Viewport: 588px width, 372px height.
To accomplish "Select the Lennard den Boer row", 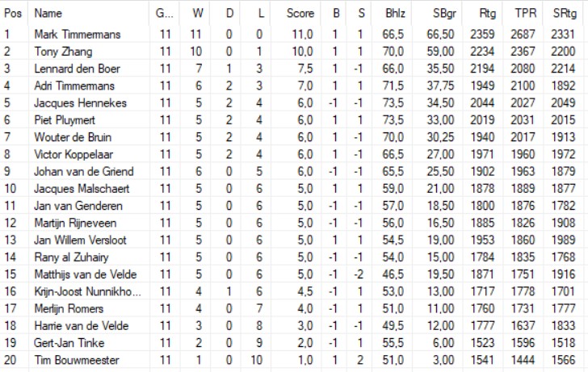I will (77, 69).
